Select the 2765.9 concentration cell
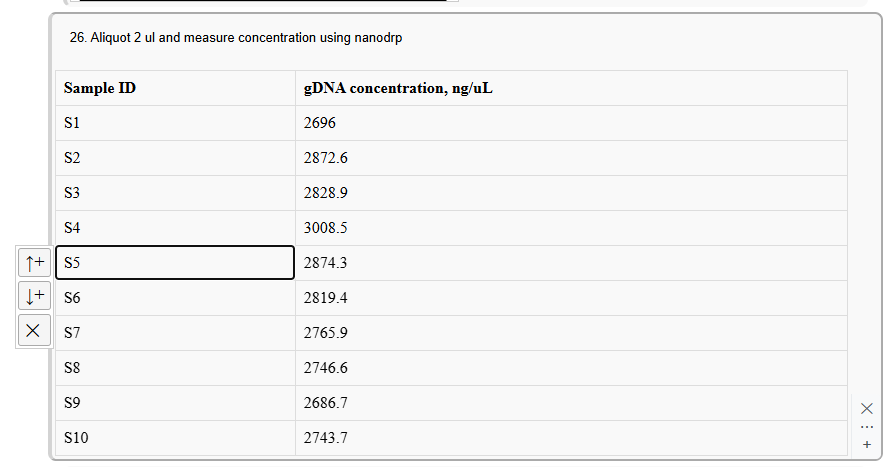The width and height of the screenshot is (888, 467). 570,333
